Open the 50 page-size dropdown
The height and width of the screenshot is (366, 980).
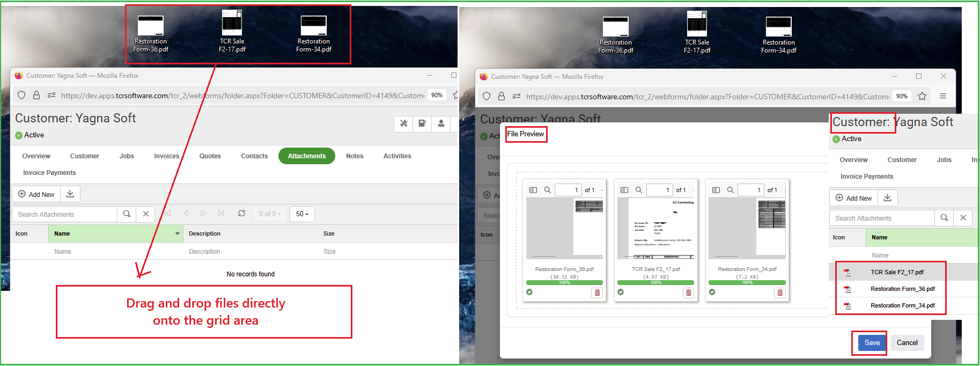click(x=303, y=214)
